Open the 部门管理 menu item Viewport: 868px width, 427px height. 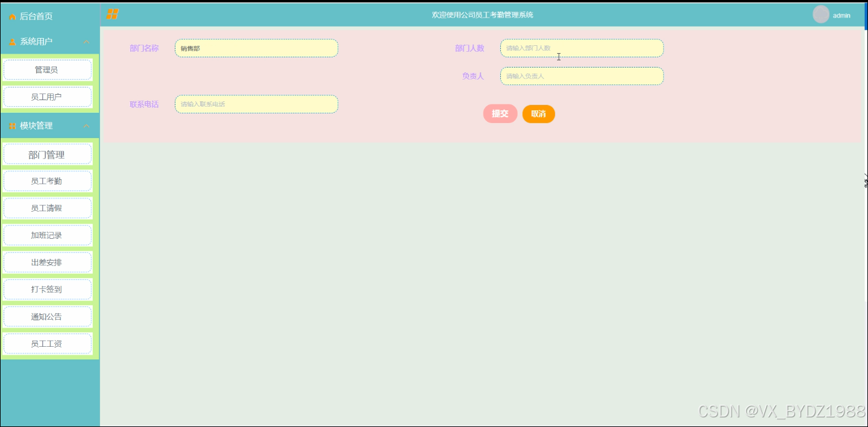coord(47,154)
